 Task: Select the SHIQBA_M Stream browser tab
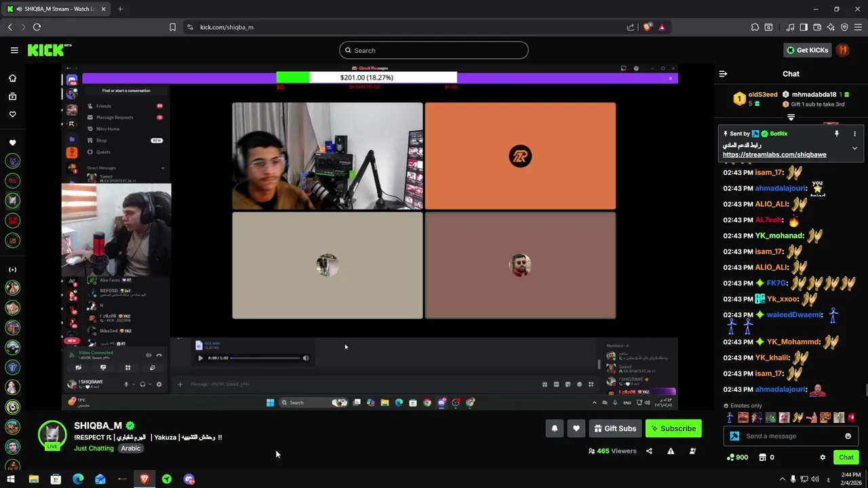tap(56, 9)
